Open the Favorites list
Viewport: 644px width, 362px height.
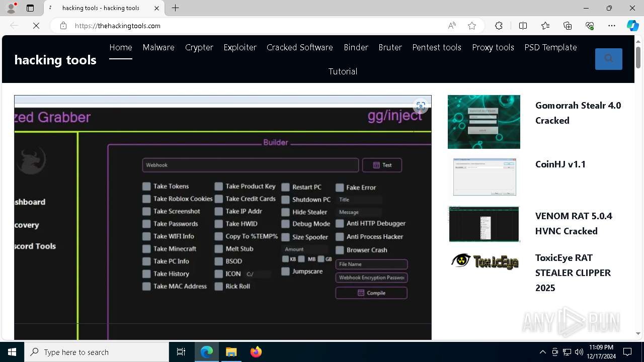545,26
